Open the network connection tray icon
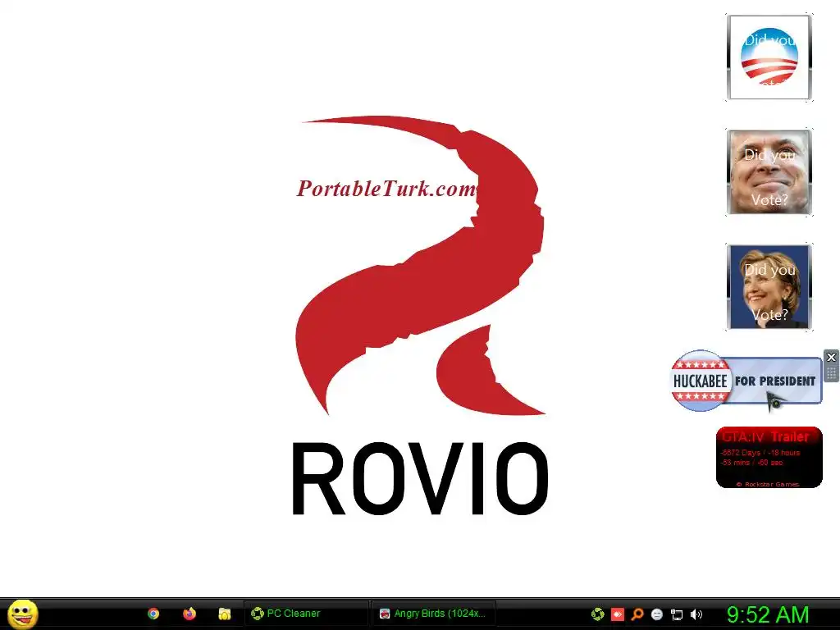 (677, 615)
